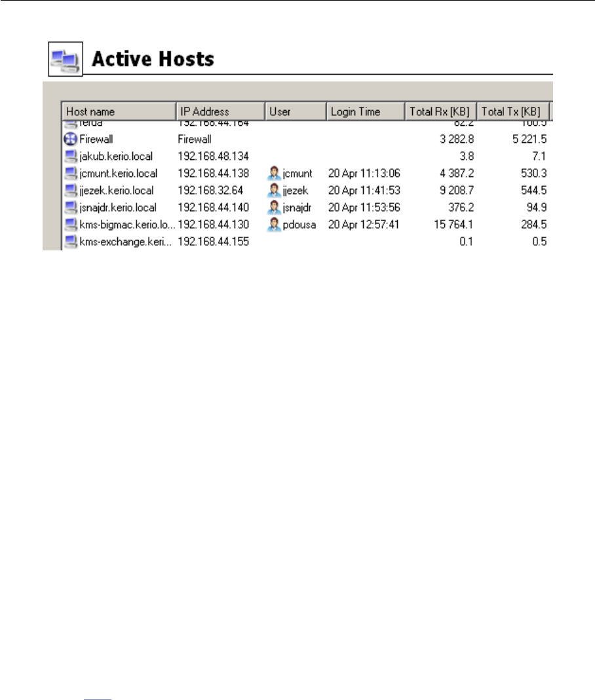Select host jsnajdr.kerio.local

point(118,208)
